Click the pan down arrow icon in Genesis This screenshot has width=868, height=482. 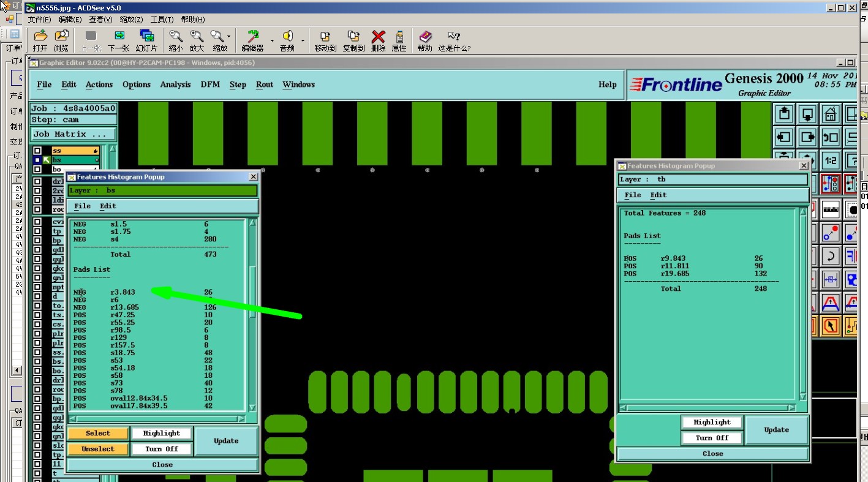pos(808,114)
